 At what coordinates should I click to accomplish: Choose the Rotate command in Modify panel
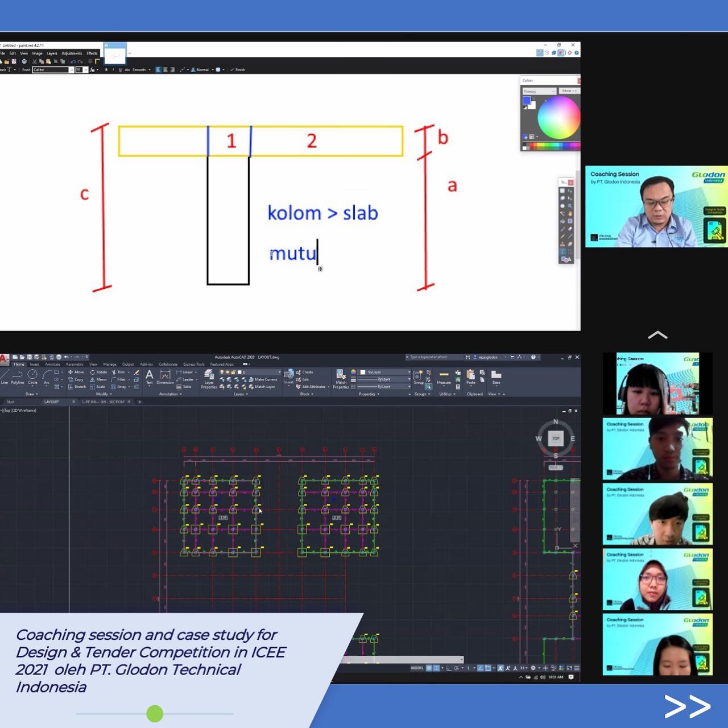[98, 372]
